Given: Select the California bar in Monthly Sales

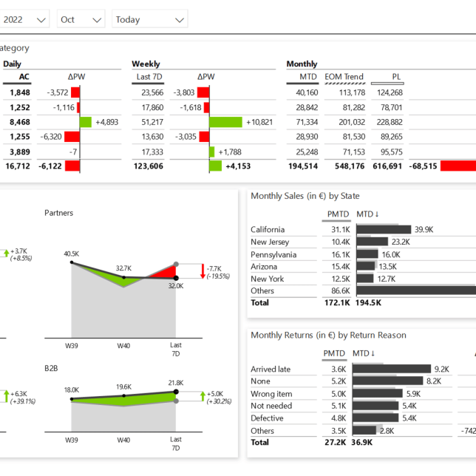Looking at the screenshot, I should [384, 229].
